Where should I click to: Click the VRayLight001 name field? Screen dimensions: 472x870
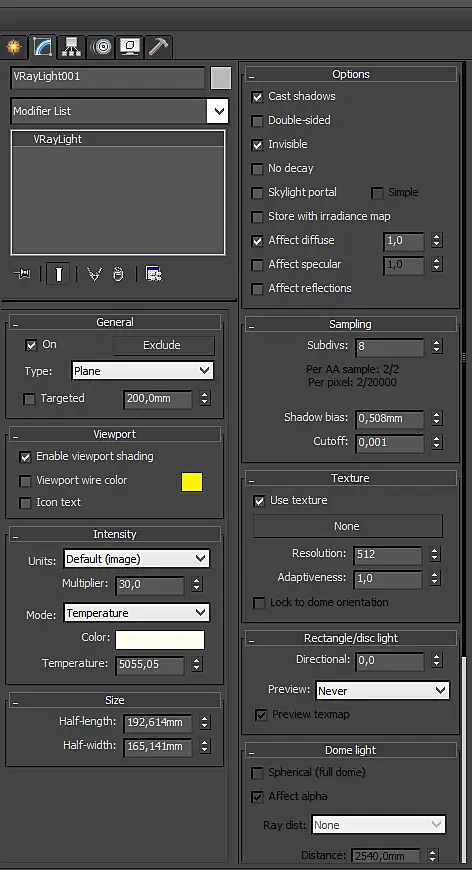[108, 78]
